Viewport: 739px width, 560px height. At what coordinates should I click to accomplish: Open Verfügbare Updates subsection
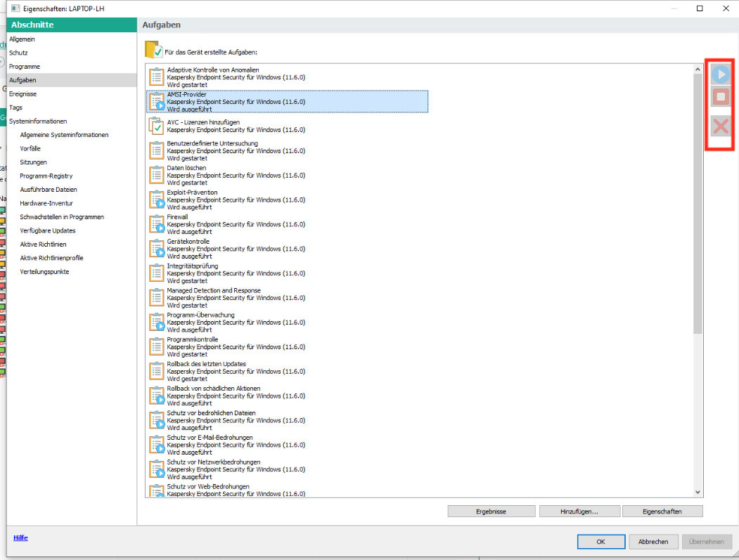[x=48, y=230]
